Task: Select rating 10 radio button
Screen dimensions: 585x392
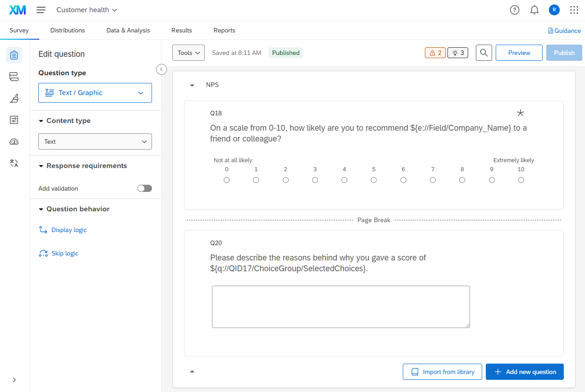Action: tap(521, 180)
